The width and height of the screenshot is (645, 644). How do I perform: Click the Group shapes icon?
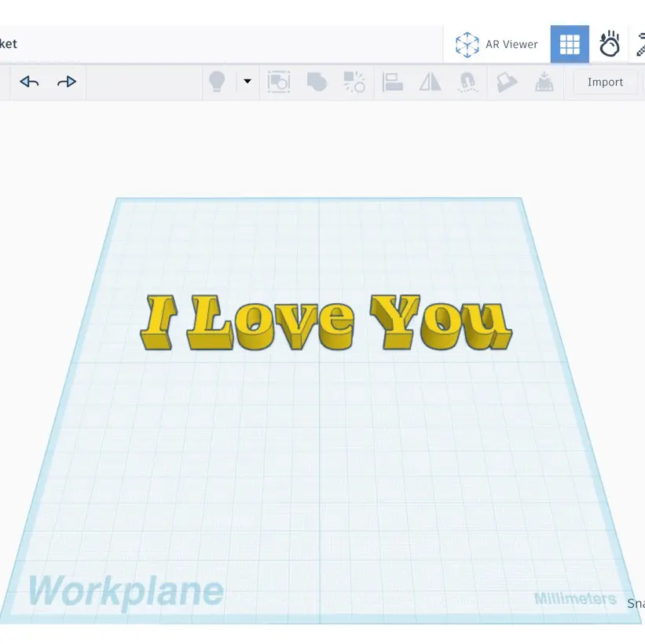[317, 82]
